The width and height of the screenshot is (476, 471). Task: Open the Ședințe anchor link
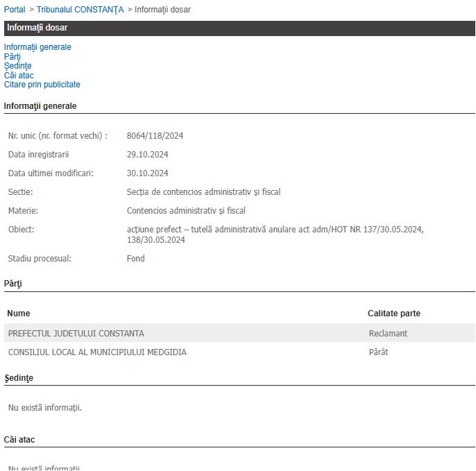click(17, 66)
